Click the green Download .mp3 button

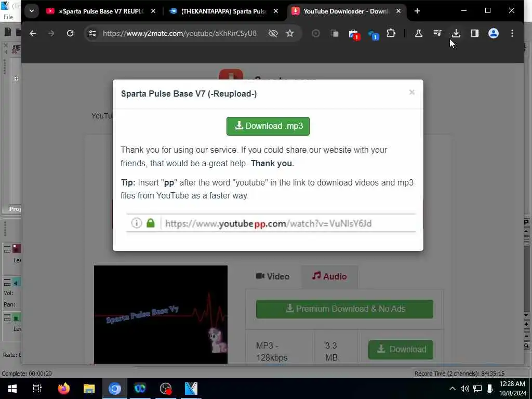(x=268, y=126)
